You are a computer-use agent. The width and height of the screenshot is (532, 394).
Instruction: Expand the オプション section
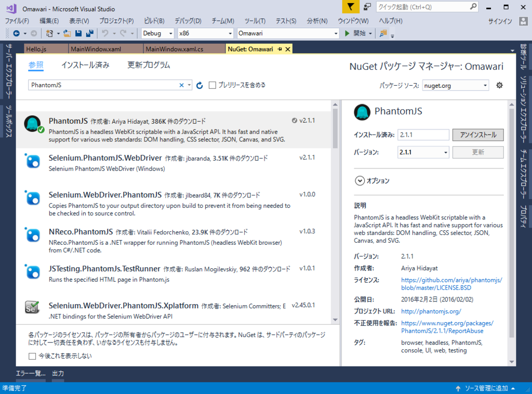click(360, 180)
